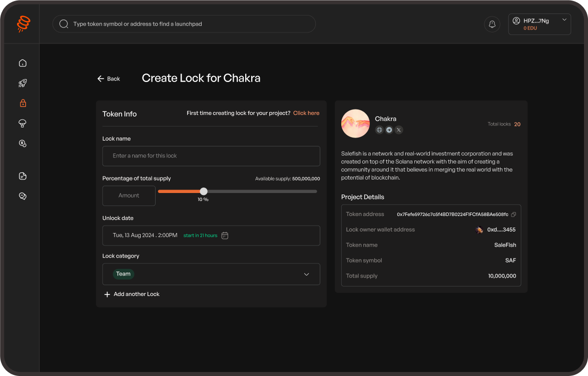The height and width of the screenshot is (376, 588).
Task: Open notifications via bell icon
Action: tap(492, 23)
